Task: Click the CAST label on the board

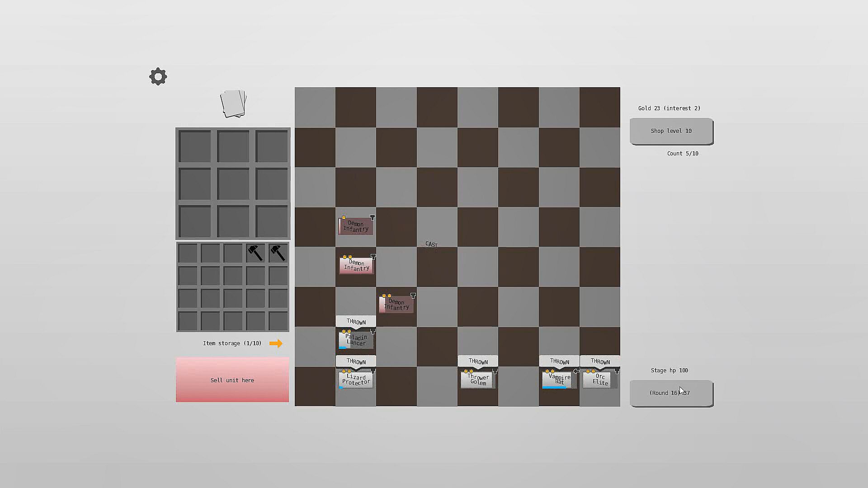Action: 431,244
